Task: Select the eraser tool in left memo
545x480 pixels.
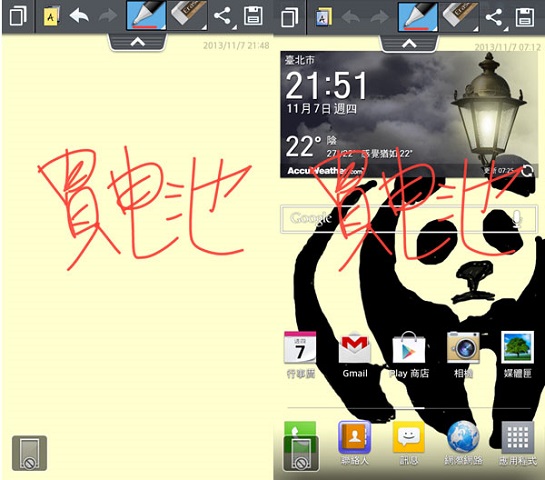Action: pyautogui.click(x=188, y=15)
